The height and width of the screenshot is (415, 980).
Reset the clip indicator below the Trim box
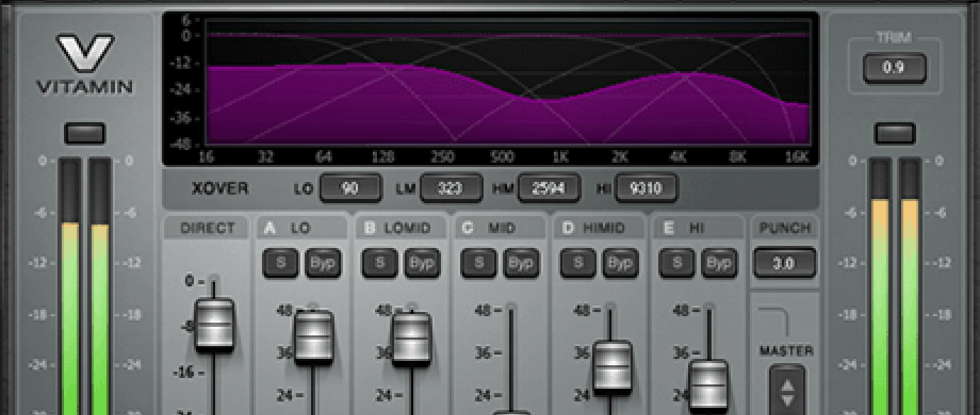tap(895, 133)
